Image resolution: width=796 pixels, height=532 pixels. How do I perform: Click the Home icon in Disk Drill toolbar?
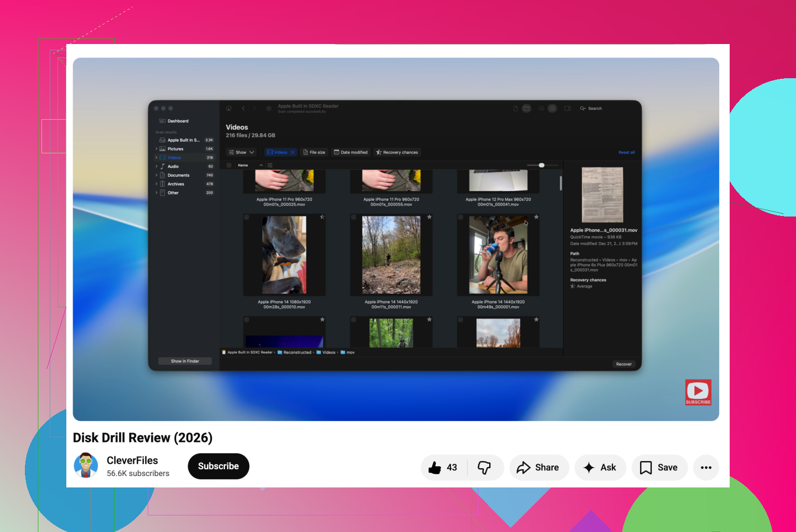point(229,108)
